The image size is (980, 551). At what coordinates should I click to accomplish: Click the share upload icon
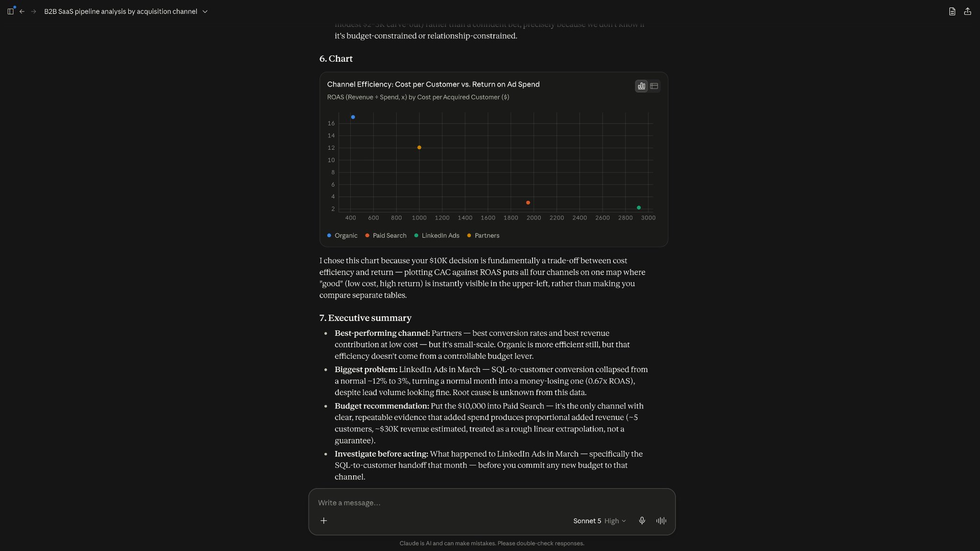[x=968, y=11]
